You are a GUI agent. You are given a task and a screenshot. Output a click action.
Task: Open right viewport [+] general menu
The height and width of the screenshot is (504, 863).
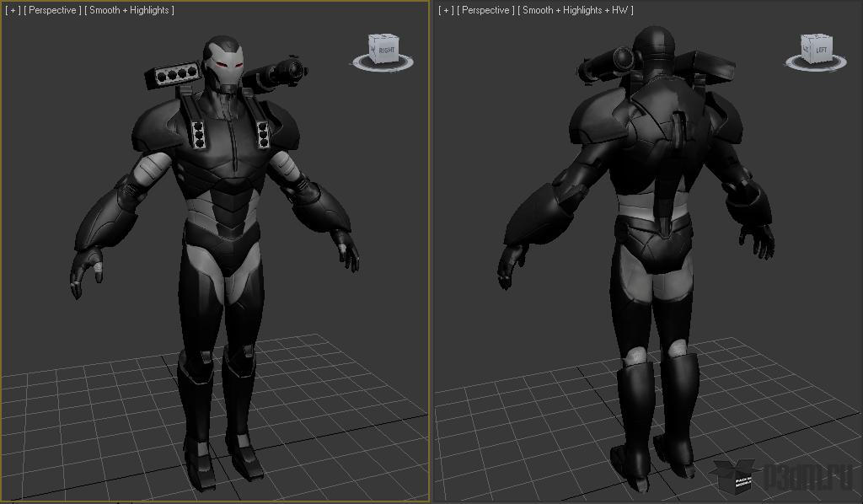(446, 10)
